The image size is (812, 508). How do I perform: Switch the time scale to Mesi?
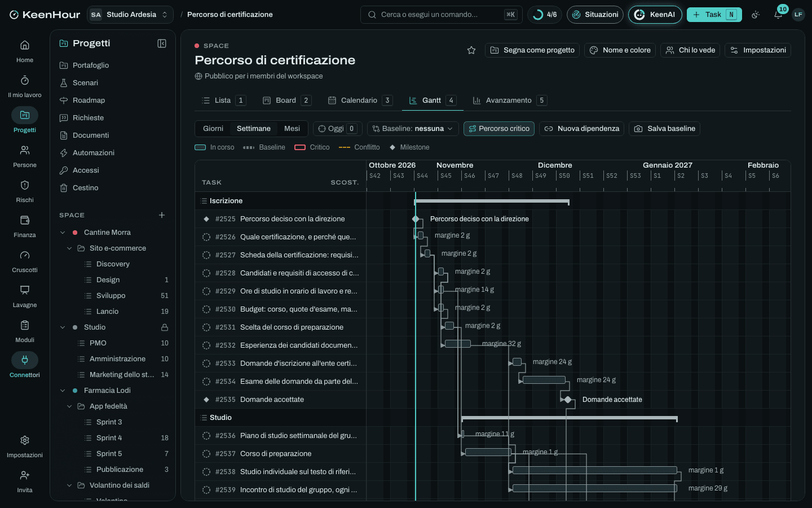[292, 129]
